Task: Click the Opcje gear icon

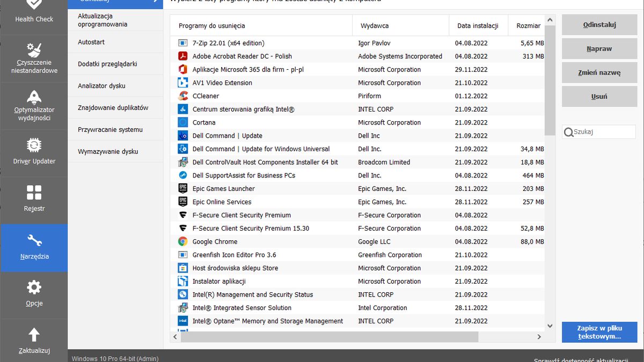Action: (x=33, y=288)
